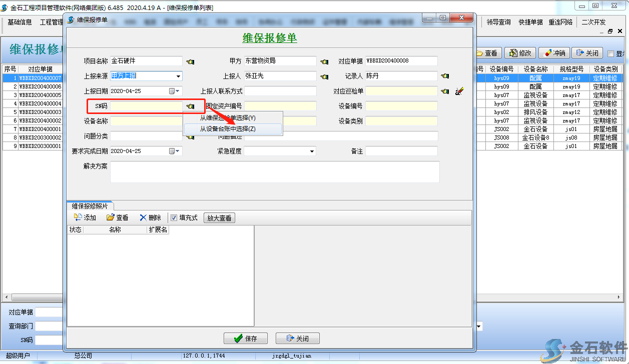The width and height of the screenshot is (629, 364).
Task: Click the 冲销 button in the list toolbar
Action: [554, 53]
